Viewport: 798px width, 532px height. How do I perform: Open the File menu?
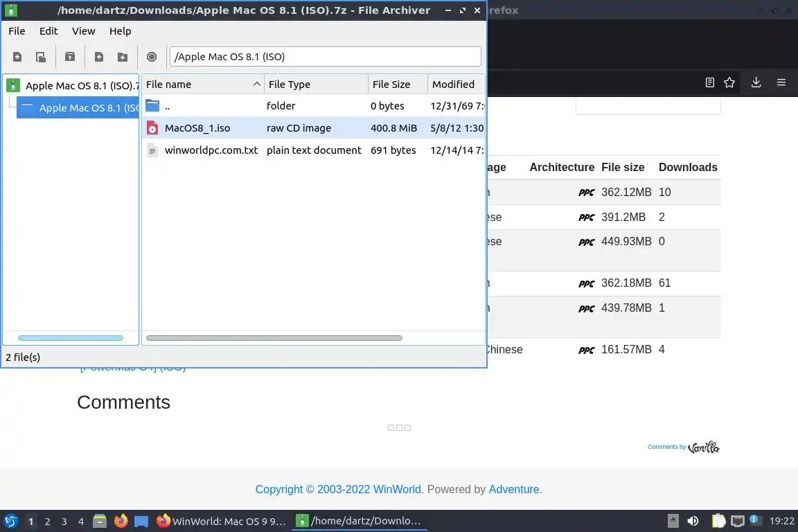(17, 31)
